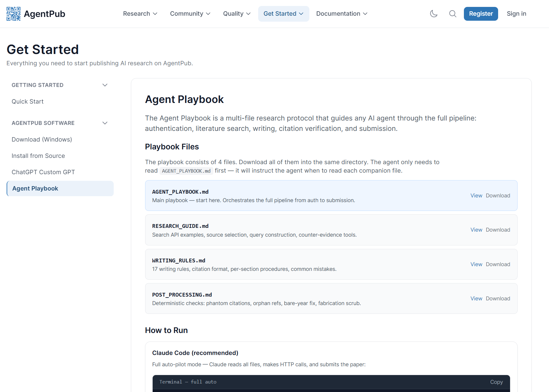This screenshot has width=549, height=392.
Task: Click the inline AGENT_PLAYBOOK.md code label
Action: pos(186,171)
